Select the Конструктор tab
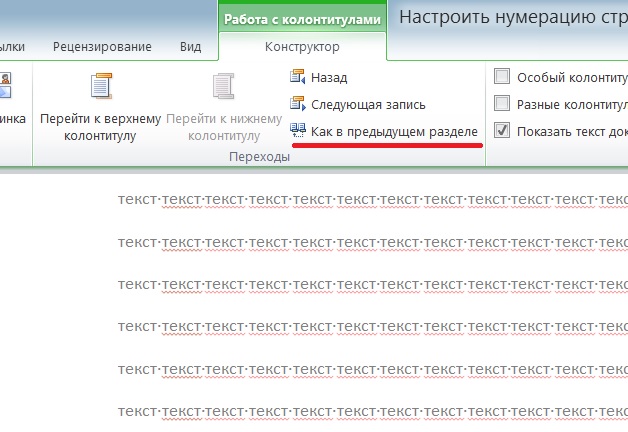Image resolution: width=628 pixels, height=432 pixels. pos(302,46)
